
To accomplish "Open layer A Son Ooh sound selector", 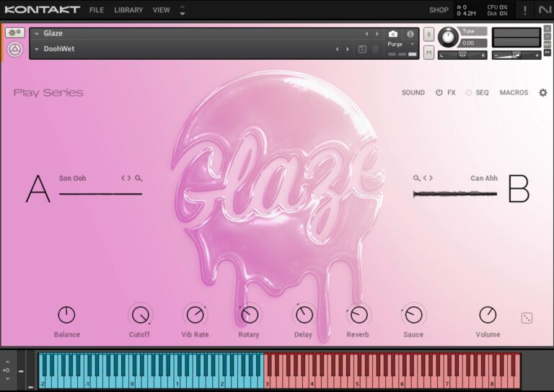I will (72, 178).
